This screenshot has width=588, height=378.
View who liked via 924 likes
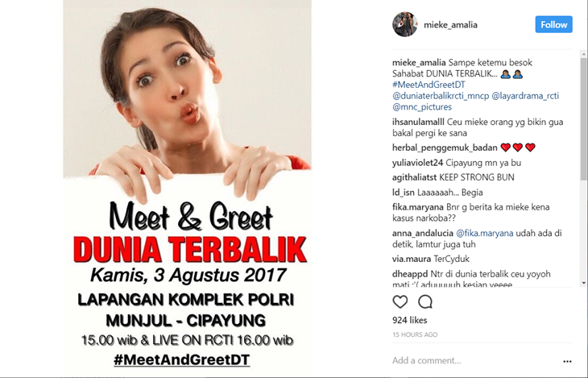pos(409,320)
